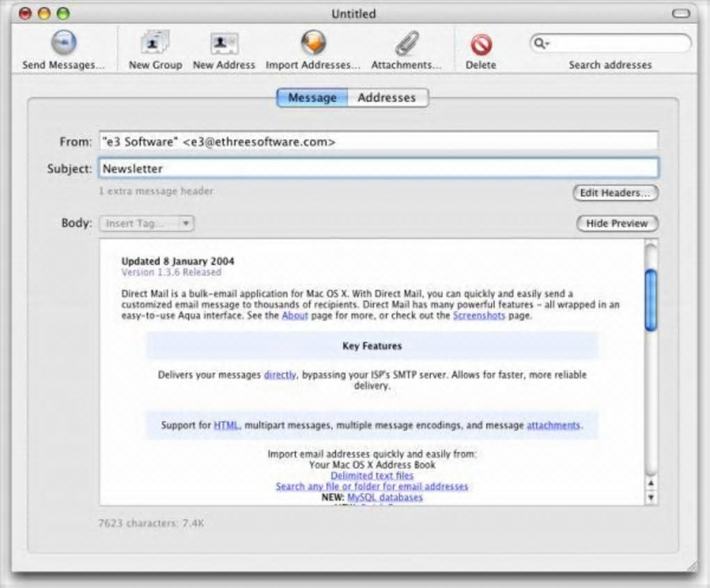Click the green zoom window button
Viewport: 710px width, 588px height.
tap(63, 14)
